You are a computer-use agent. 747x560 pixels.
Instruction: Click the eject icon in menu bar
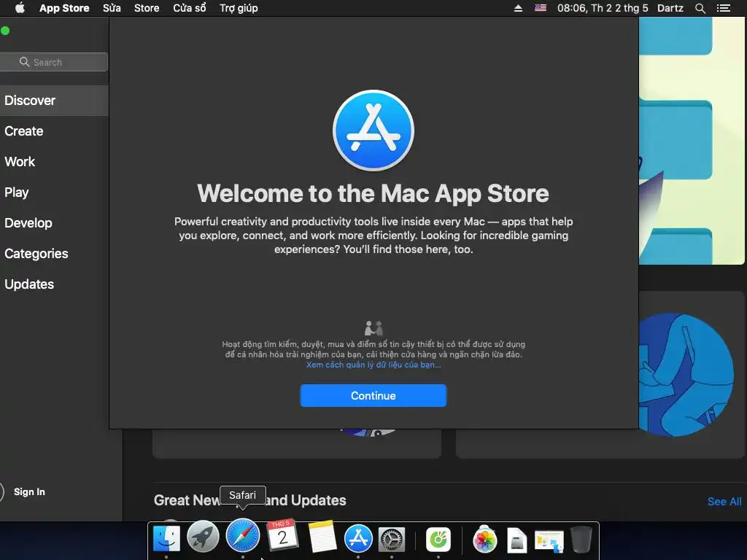[x=518, y=8]
